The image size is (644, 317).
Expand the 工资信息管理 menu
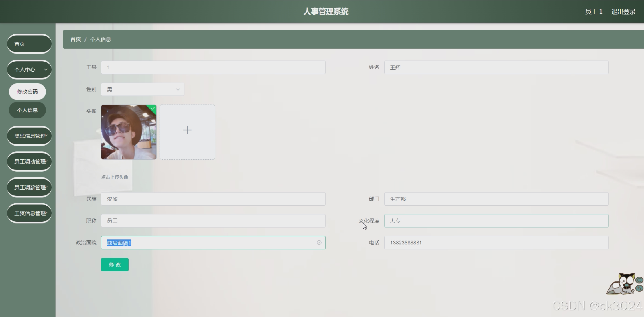[29, 213]
